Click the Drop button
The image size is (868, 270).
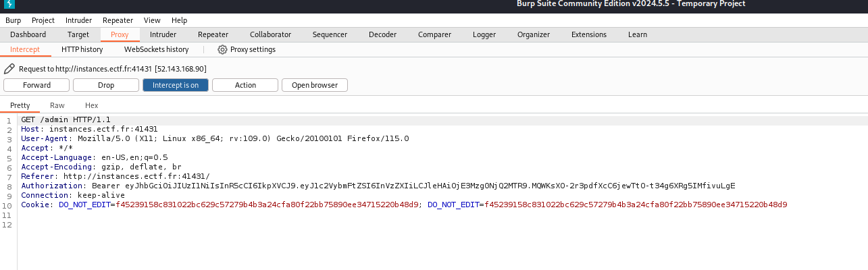[106, 85]
